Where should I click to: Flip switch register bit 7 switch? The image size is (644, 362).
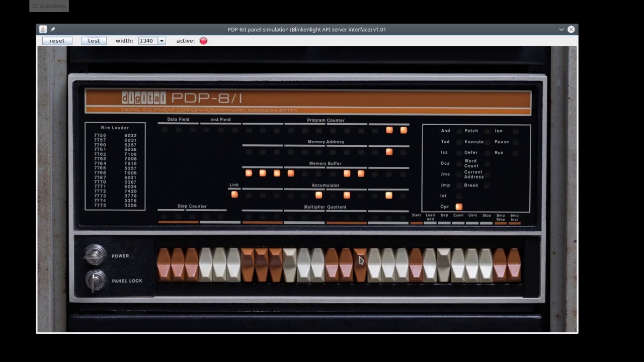pyautogui.click(x=346, y=264)
